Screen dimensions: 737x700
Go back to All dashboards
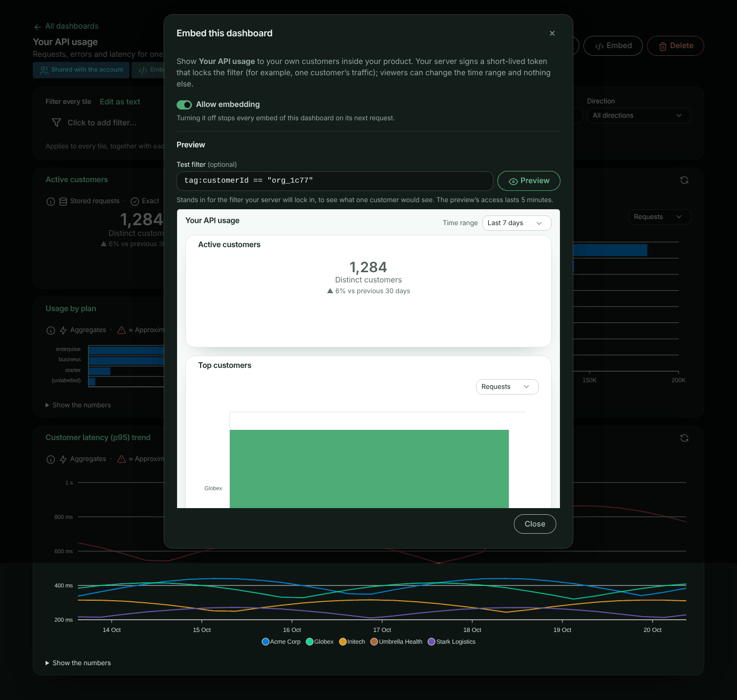66,27
